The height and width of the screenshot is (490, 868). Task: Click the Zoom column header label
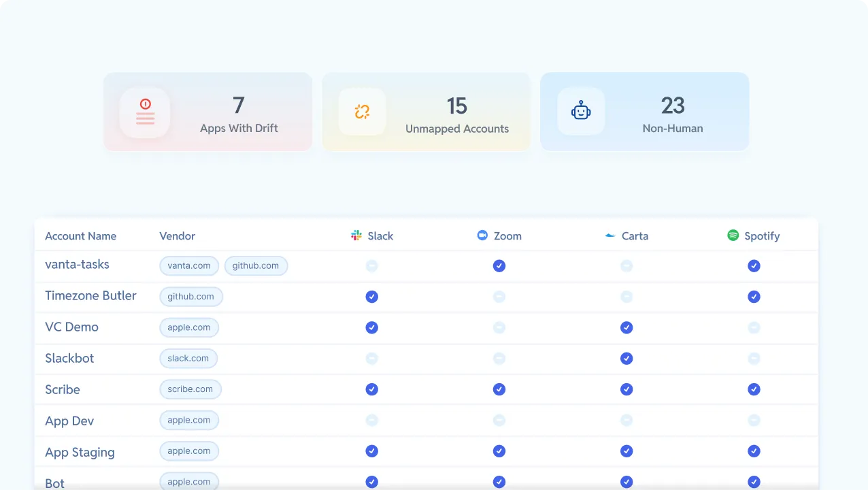point(507,236)
